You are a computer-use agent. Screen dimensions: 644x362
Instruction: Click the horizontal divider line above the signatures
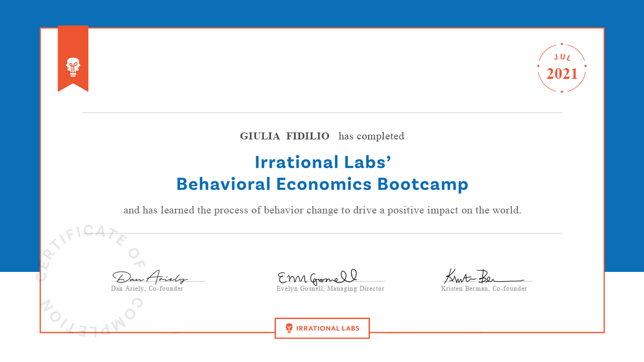(322, 233)
